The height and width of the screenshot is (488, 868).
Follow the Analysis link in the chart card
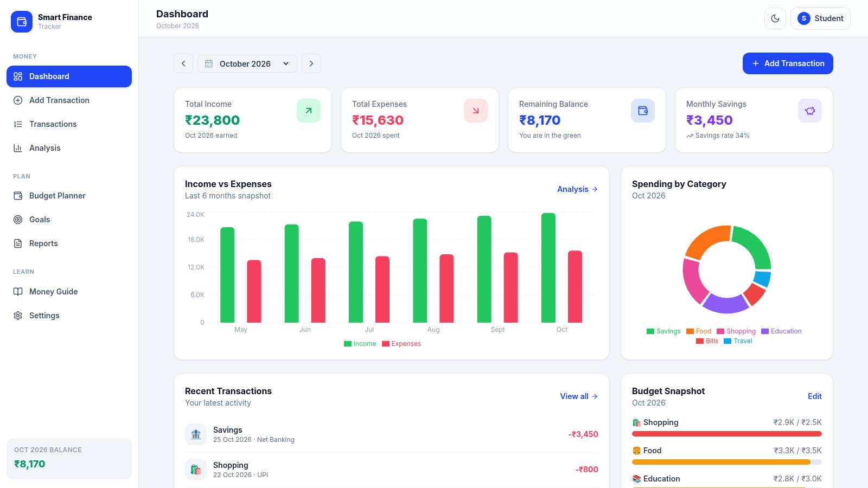578,189
